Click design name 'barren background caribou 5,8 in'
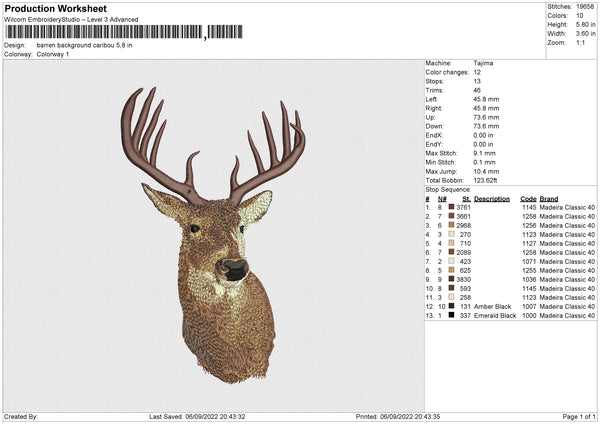 coord(85,45)
